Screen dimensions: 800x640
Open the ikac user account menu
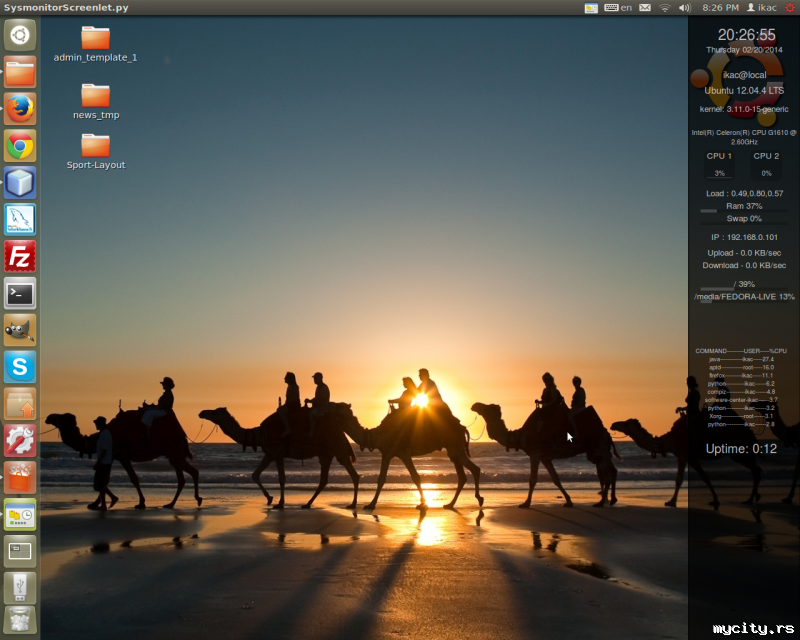(761, 8)
